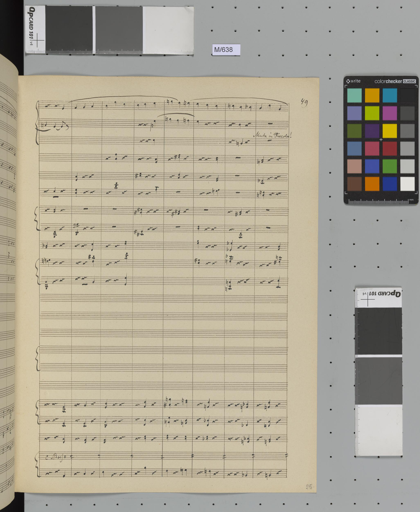Click the CLASSIC badge on colorchecker

click(x=409, y=81)
